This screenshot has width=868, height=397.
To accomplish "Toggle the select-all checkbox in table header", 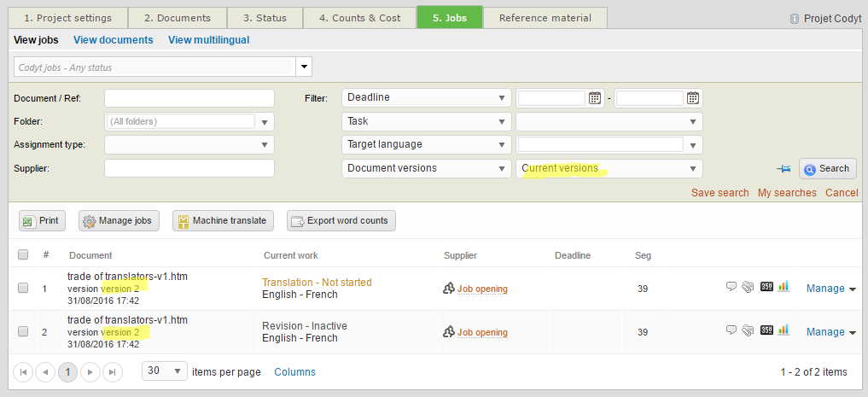I will (23, 254).
